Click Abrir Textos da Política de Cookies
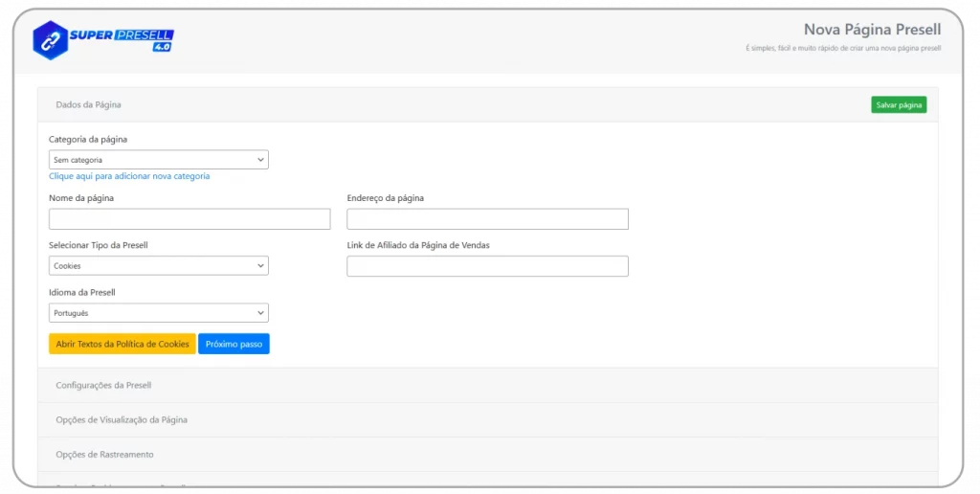 pos(122,344)
